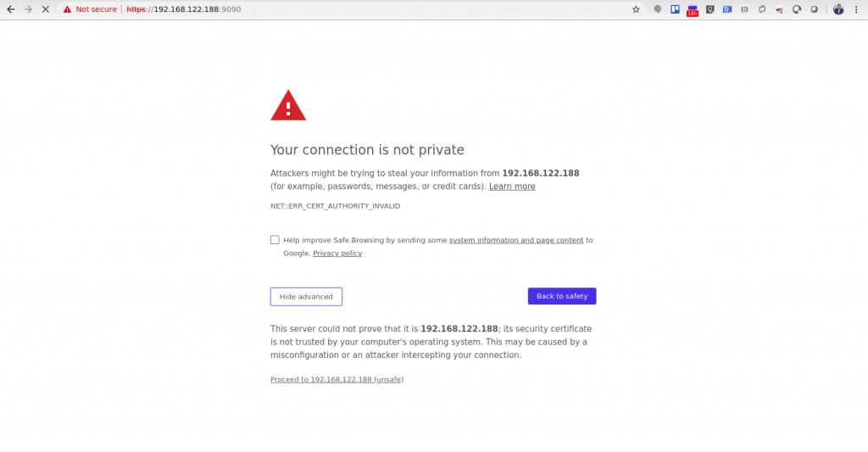This screenshot has width=868, height=452.
Task: Open the extension with the 18h badge
Action: point(693,10)
